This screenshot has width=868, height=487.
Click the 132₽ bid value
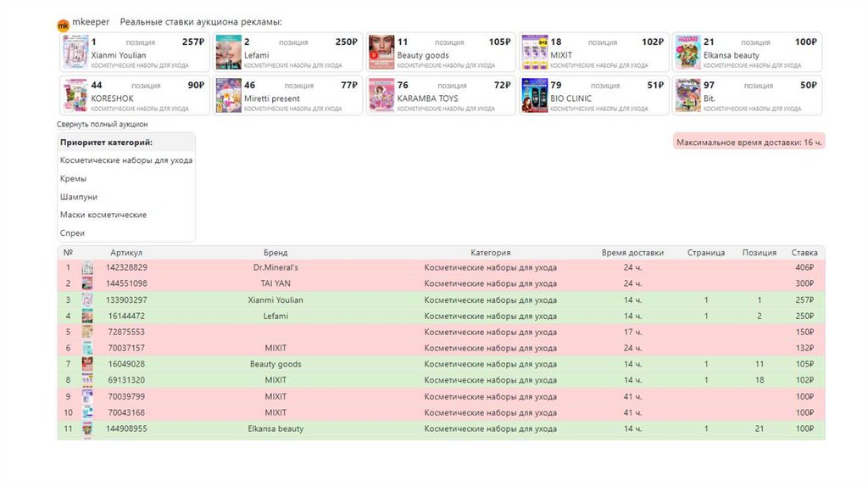804,349
